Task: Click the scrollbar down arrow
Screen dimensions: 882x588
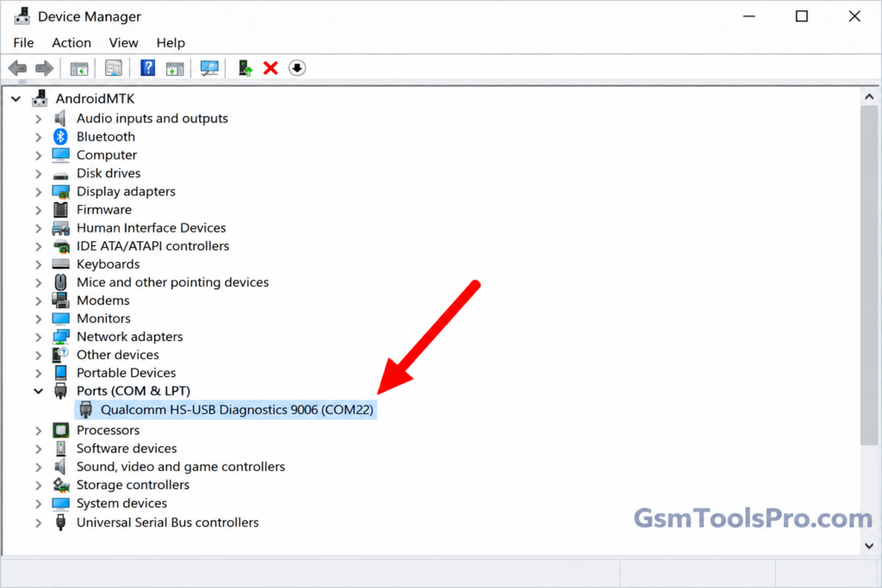Action: coord(869,545)
